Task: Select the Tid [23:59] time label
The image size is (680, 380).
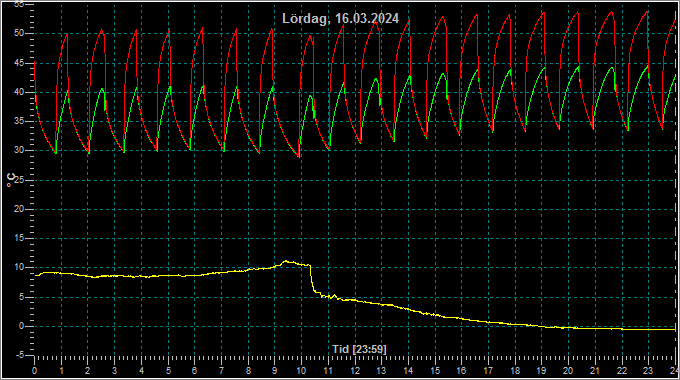Action: click(x=359, y=349)
